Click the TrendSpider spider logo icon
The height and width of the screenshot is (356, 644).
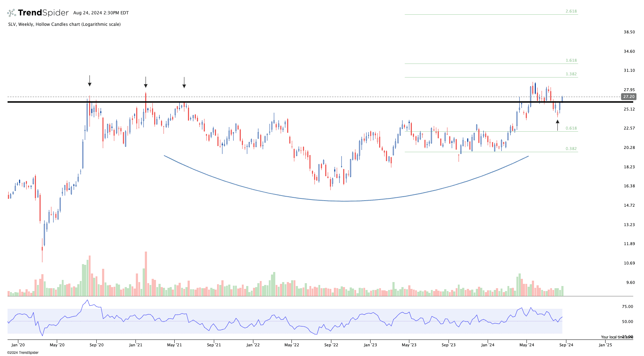point(11,13)
